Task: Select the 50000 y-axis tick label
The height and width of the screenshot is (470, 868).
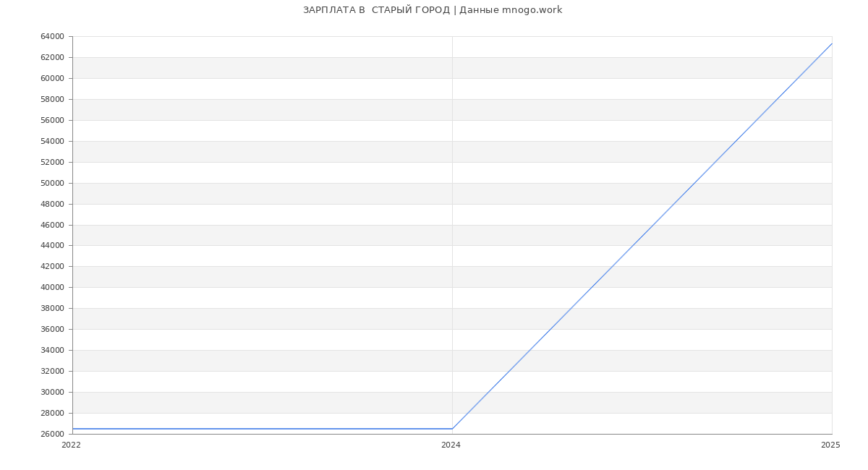Action: click(x=53, y=183)
